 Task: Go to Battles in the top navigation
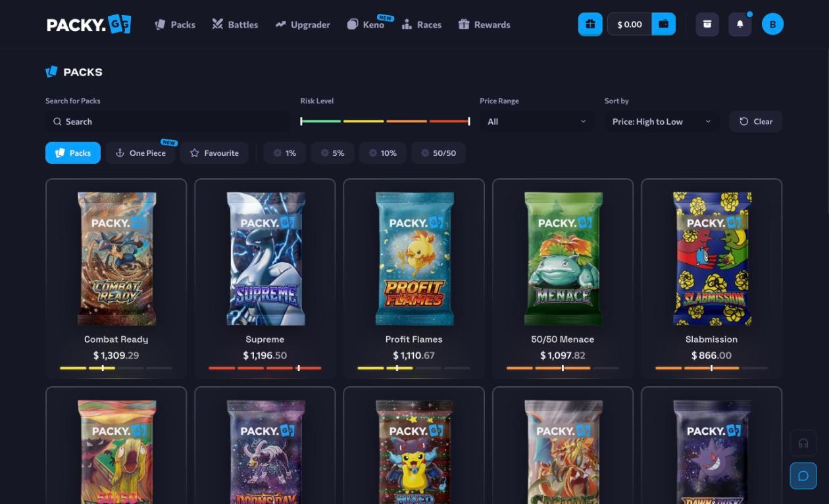[235, 24]
